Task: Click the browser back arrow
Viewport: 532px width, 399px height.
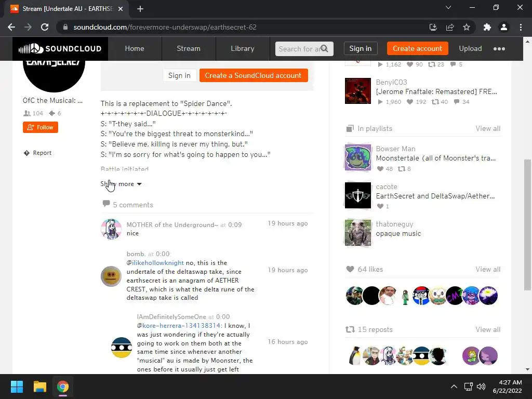Action: coord(11,27)
